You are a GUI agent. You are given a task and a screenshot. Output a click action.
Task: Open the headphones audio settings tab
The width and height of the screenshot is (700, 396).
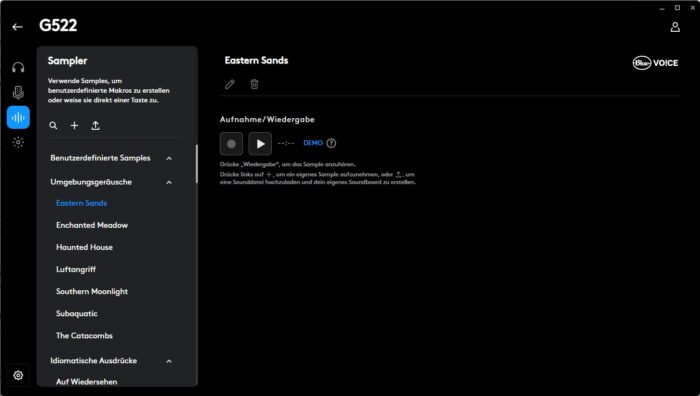[18, 67]
